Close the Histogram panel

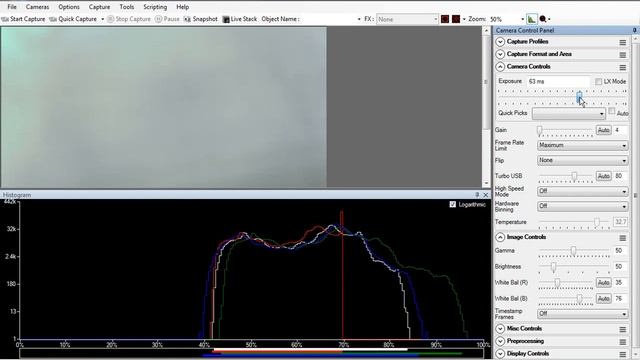coord(486,195)
